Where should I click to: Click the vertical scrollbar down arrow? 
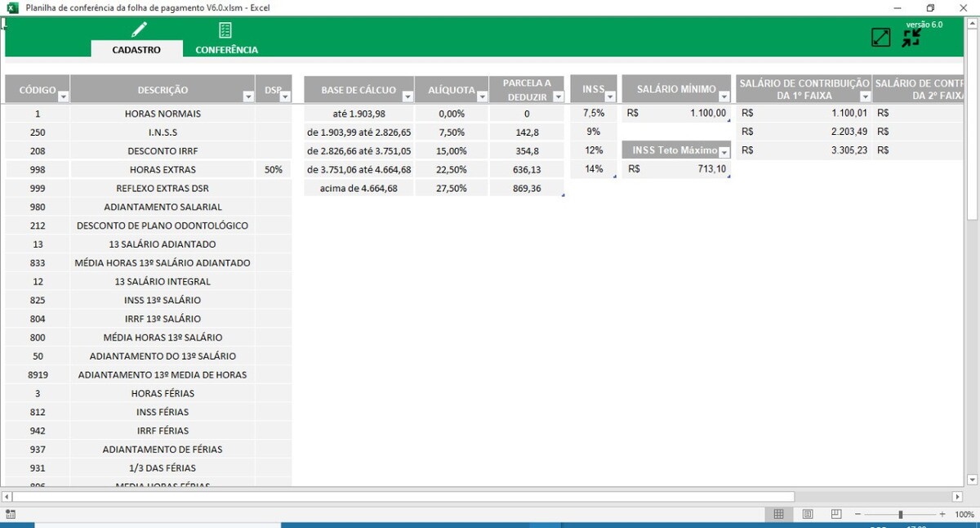click(x=972, y=480)
